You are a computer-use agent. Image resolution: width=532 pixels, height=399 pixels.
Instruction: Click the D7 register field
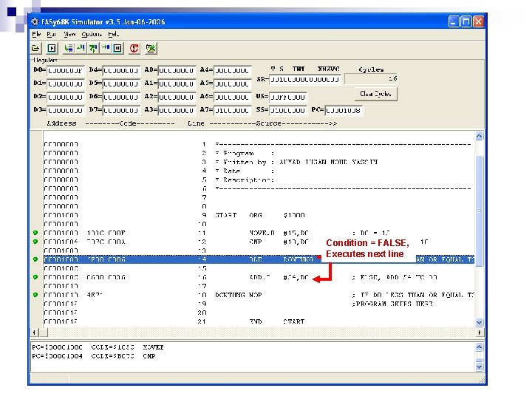coord(121,110)
